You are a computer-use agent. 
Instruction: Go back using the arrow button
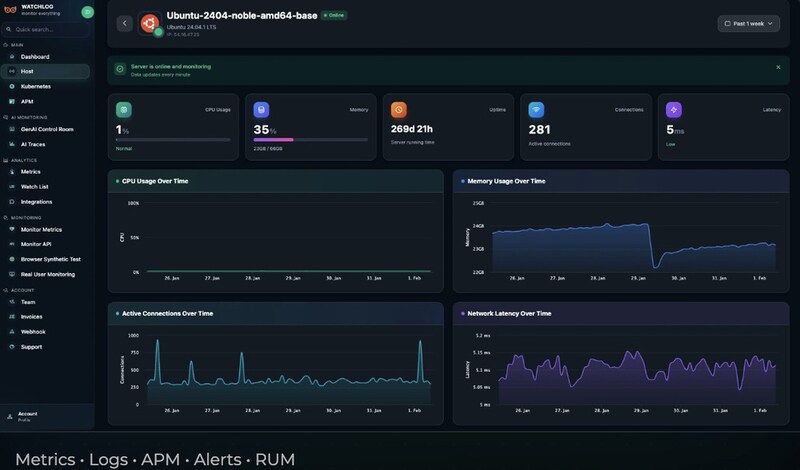pos(124,23)
